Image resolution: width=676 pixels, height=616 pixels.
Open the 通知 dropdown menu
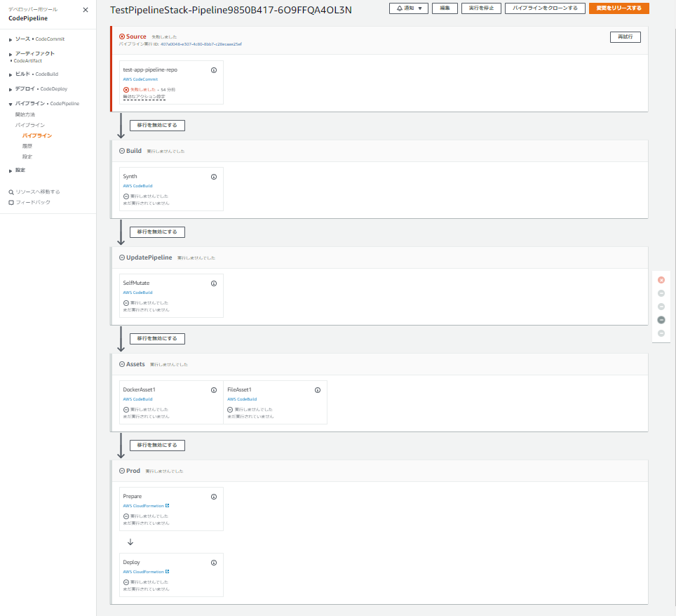pos(409,8)
